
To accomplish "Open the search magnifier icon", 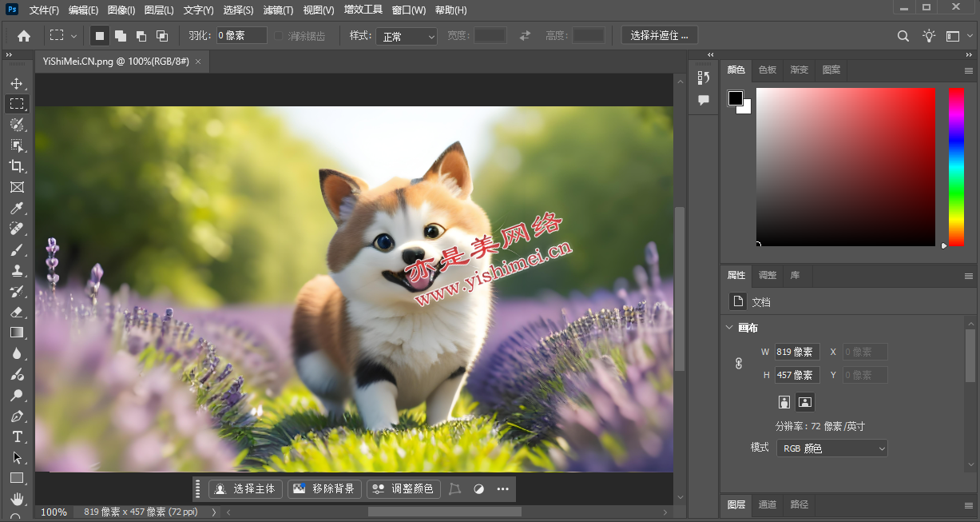I will coord(903,36).
